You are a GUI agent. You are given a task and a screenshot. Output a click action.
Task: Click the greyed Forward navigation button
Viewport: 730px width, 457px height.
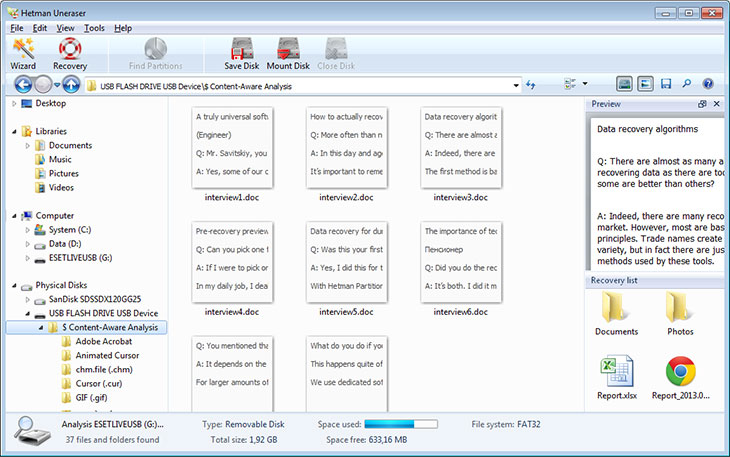[x=43, y=85]
